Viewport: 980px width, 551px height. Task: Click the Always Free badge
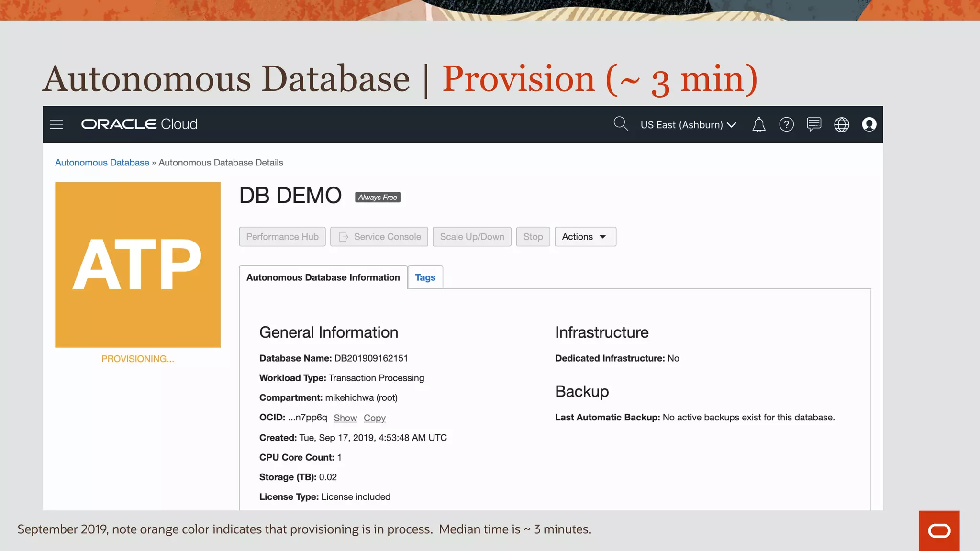378,197
